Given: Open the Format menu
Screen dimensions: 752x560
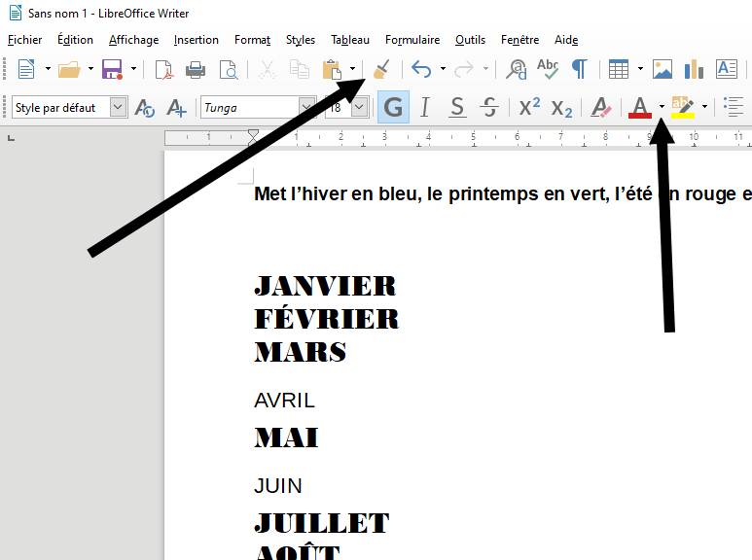Looking at the screenshot, I should (252, 40).
